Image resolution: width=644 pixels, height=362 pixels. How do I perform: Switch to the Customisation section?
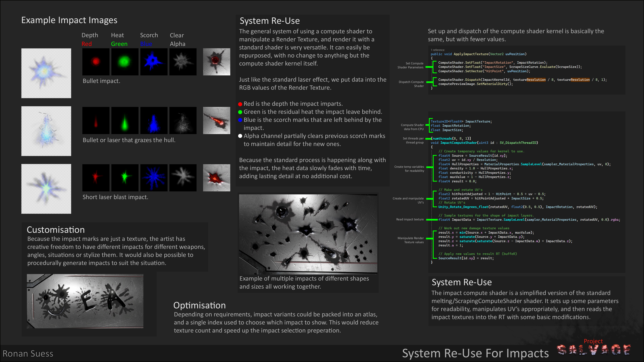[x=56, y=230]
